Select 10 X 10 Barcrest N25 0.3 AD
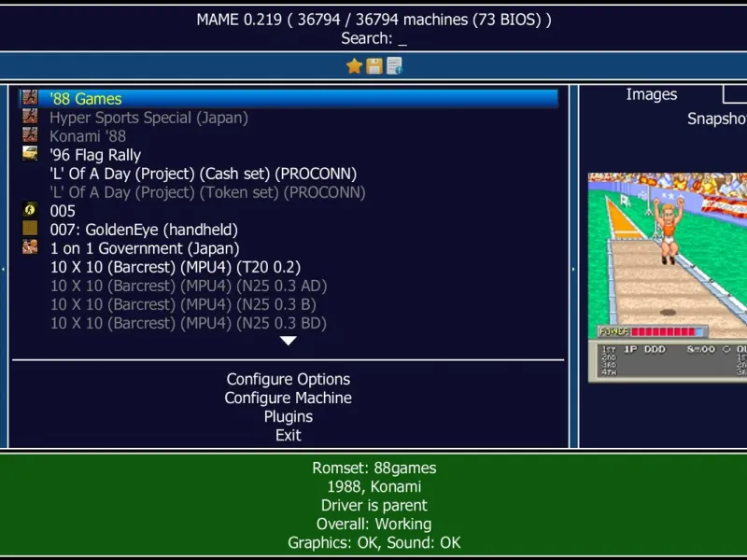Image resolution: width=747 pixels, height=560 pixels. (x=189, y=286)
